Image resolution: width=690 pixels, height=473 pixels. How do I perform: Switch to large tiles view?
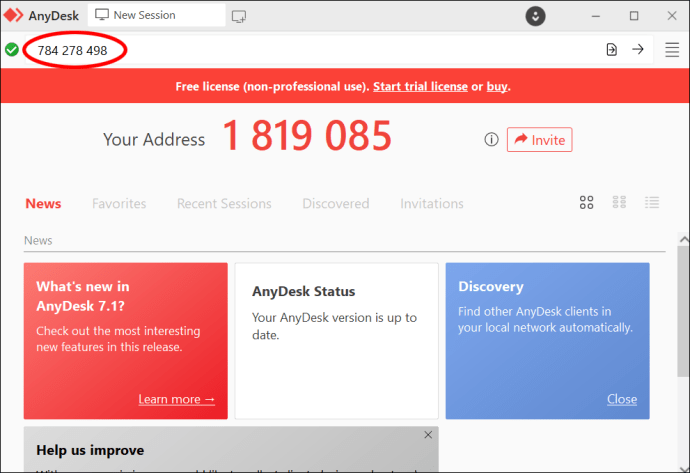coord(587,202)
